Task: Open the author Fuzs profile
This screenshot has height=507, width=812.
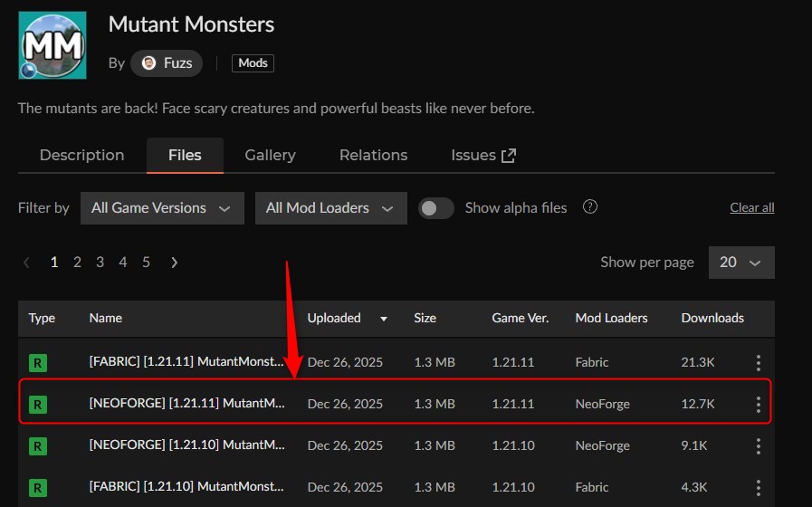Action: [x=167, y=63]
